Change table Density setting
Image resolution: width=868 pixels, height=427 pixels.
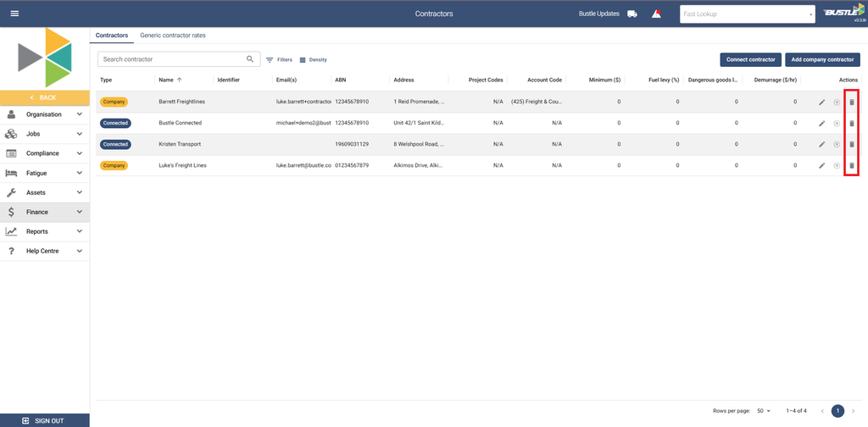click(x=314, y=60)
